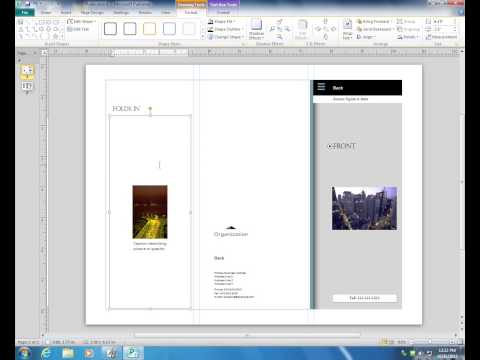
Task: Open File Explorer from the taskbar
Action: (68, 353)
